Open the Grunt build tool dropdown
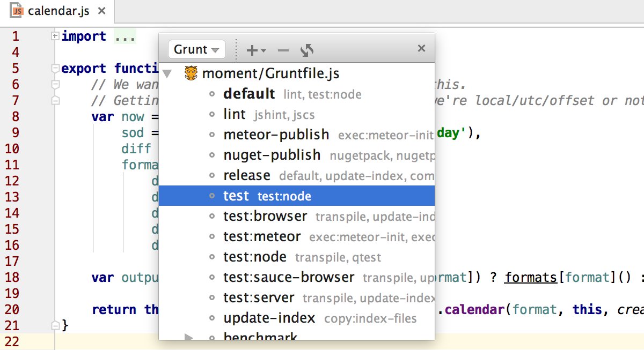The image size is (644, 350). [x=197, y=50]
